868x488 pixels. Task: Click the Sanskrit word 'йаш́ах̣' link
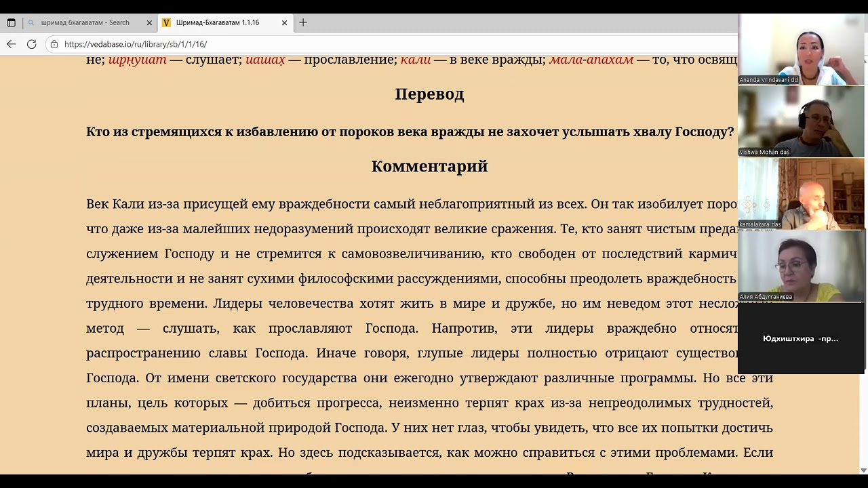(x=265, y=59)
